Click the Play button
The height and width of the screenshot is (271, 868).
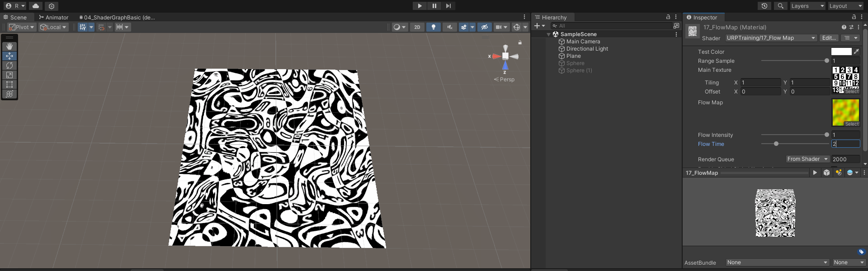[420, 6]
